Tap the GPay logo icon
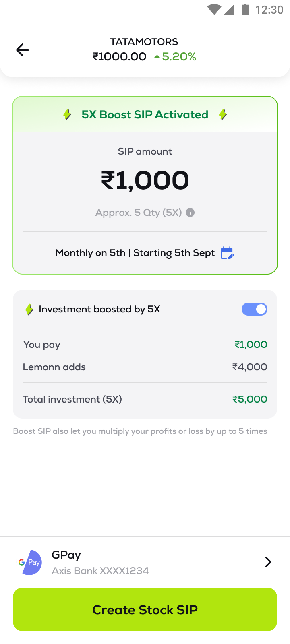The width and height of the screenshot is (290, 644). pyautogui.click(x=30, y=562)
